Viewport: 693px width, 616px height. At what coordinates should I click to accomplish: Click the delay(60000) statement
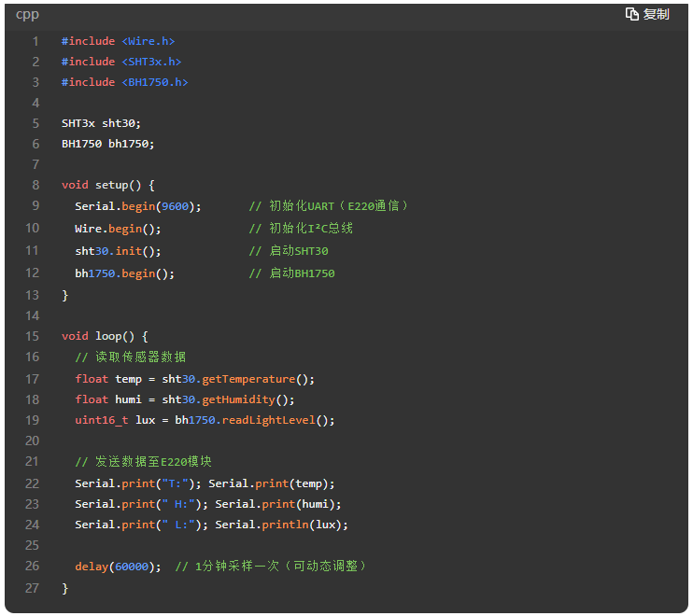[x=118, y=566]
